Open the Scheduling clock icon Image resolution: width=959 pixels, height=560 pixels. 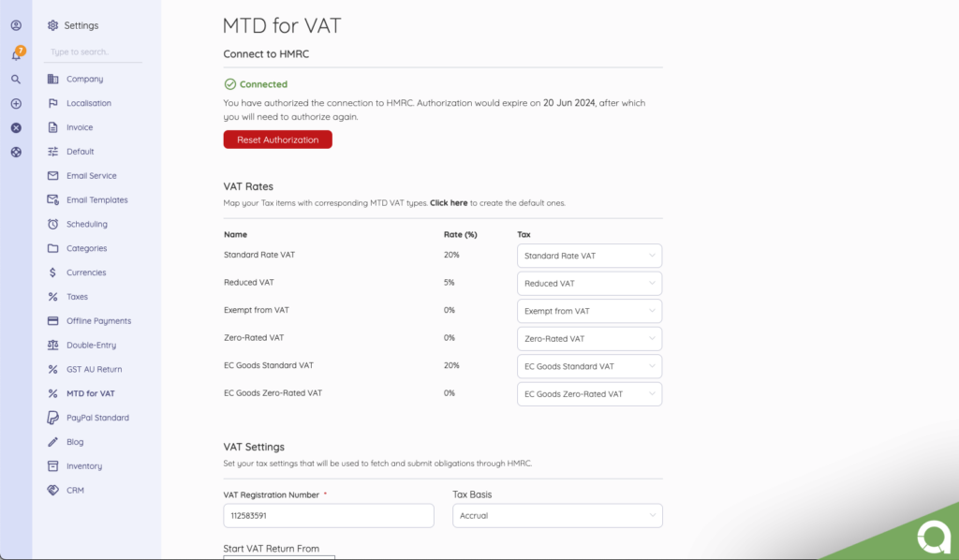tap(53, 224)
